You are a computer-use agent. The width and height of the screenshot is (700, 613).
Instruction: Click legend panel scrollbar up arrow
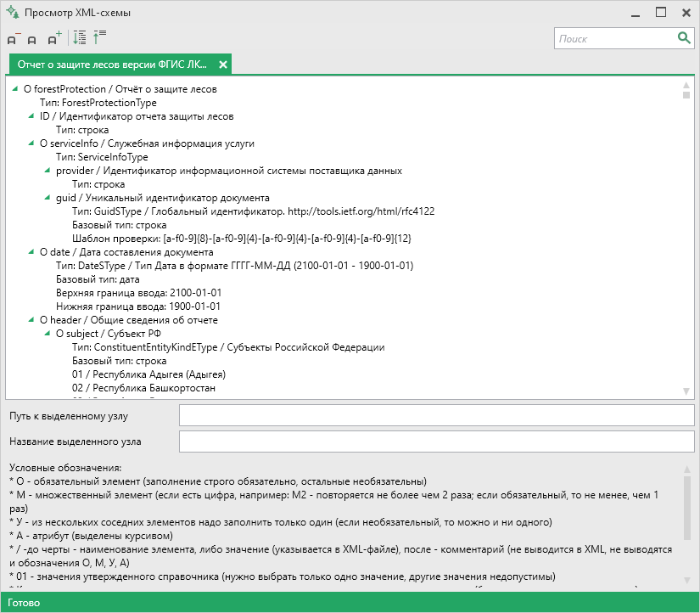tap(686, 470)
